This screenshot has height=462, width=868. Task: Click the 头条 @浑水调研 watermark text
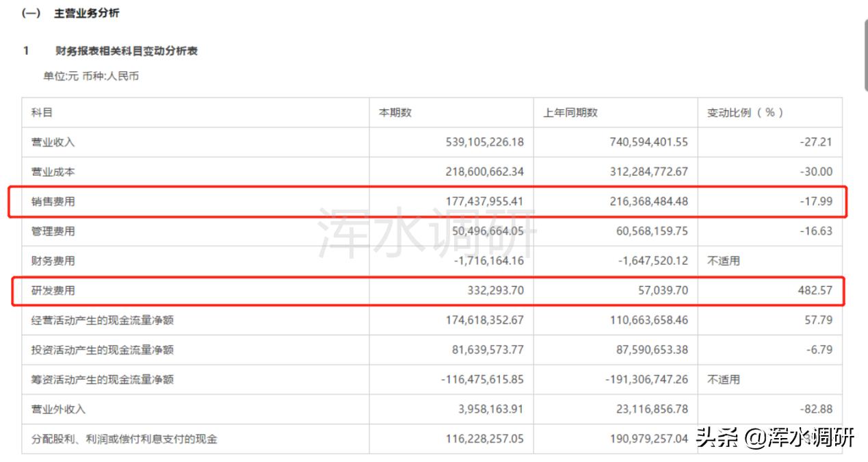(x=775, y=438)
